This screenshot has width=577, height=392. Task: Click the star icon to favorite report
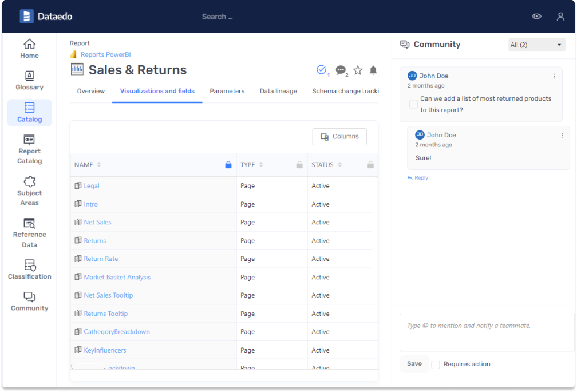coord(358,70)
